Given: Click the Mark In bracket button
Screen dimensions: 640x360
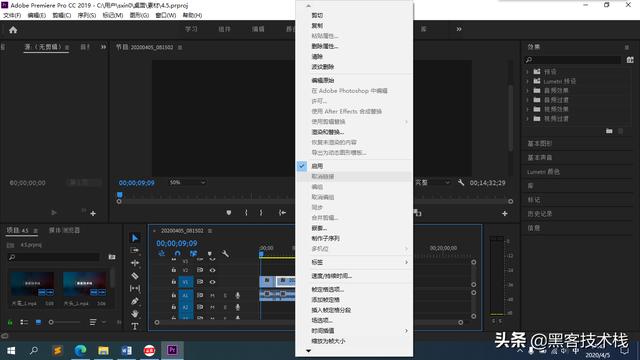Looking at the screenshot, I should pos(246,213).
